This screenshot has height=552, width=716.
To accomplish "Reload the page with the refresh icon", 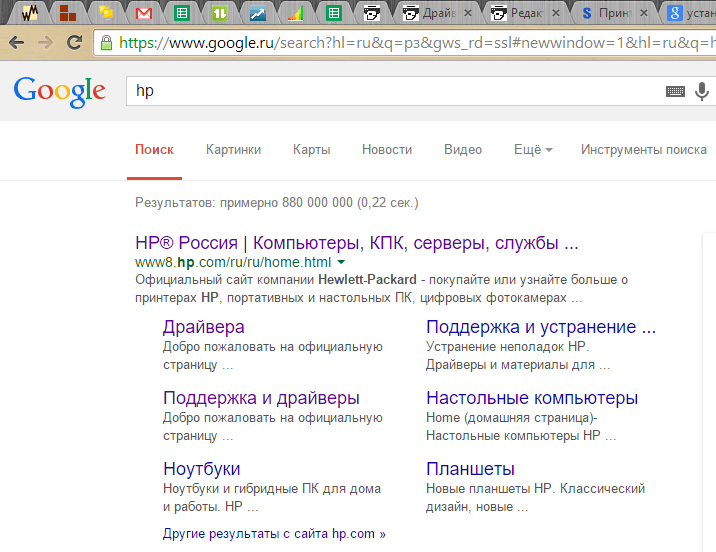I will [x=74, y=42].
